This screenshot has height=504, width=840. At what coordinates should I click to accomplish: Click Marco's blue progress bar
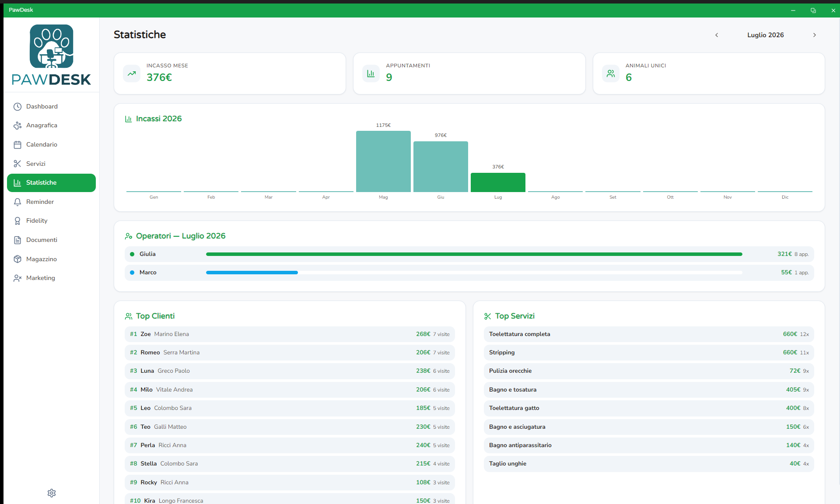252,273
